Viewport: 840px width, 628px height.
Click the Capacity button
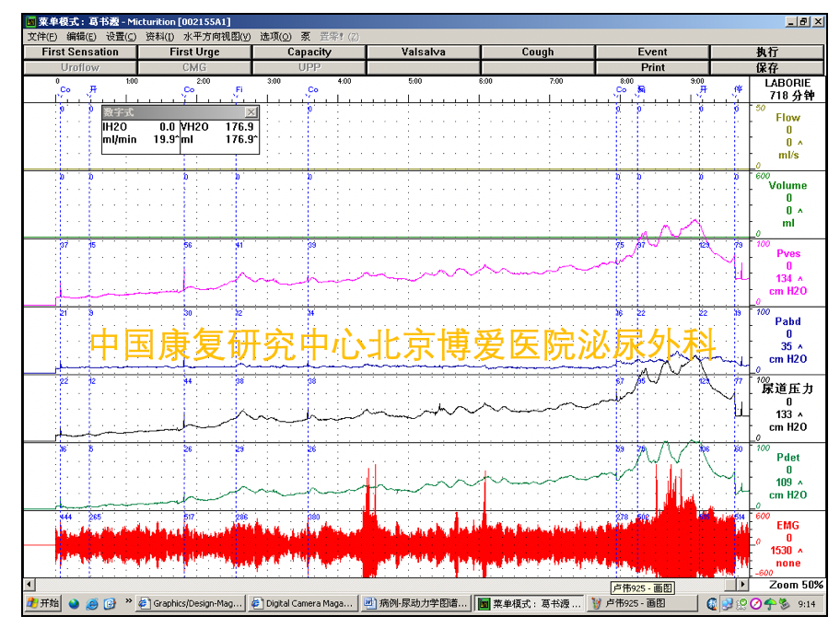(309, 52)
